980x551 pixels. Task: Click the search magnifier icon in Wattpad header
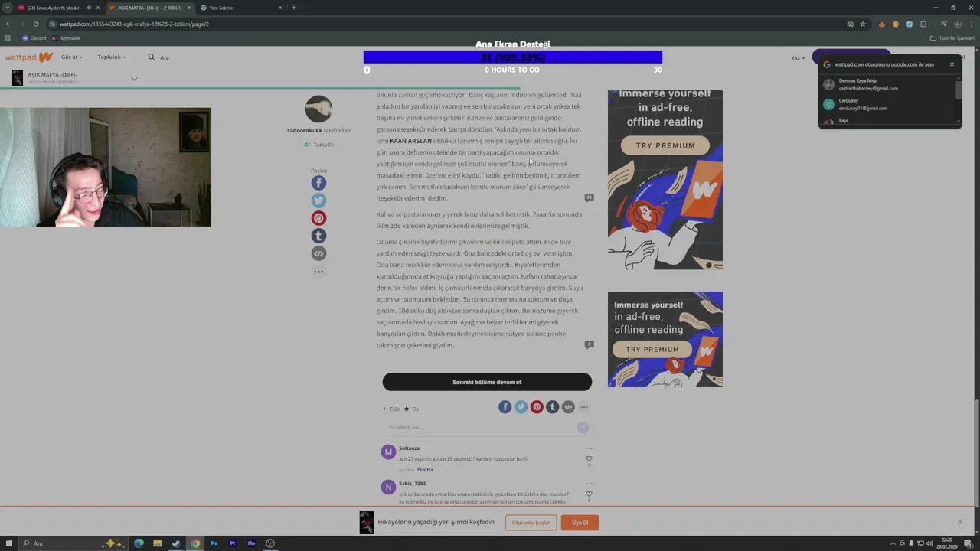click(x=152, y=57)
